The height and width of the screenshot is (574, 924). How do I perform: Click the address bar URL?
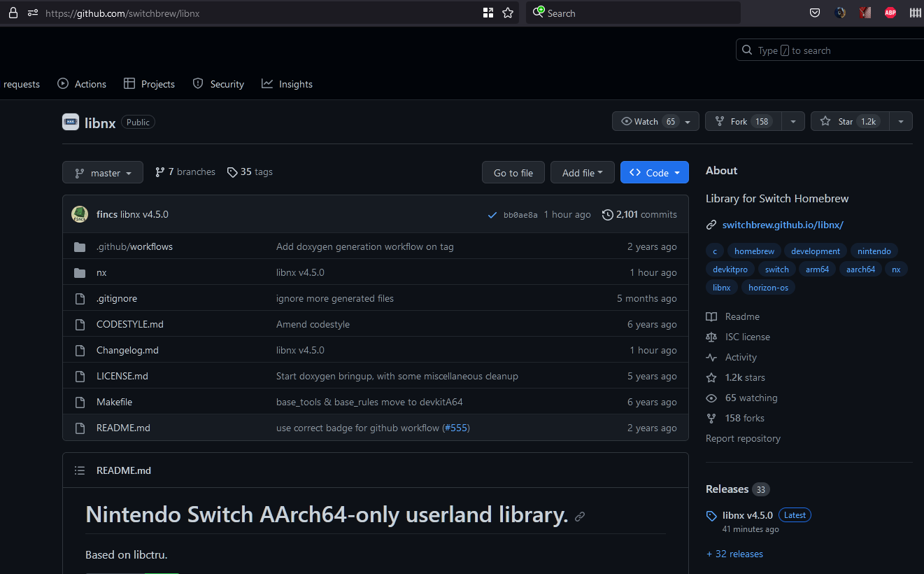click(122, 13)
